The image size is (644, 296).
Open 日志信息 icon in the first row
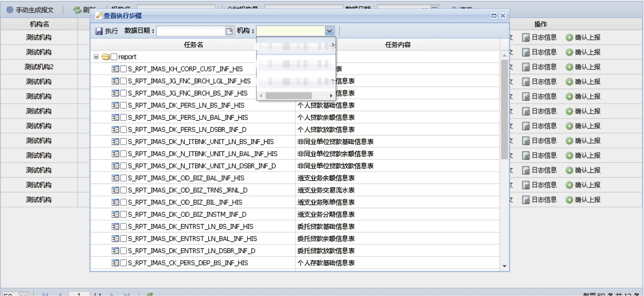pos(526,38)
